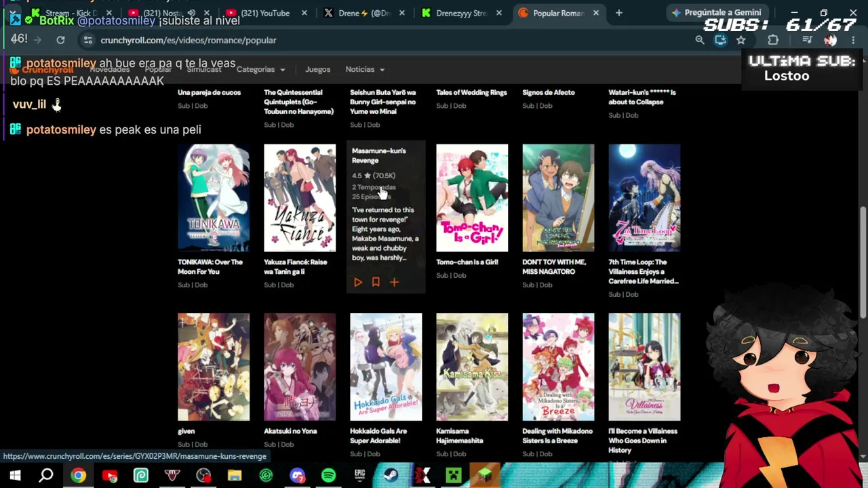Launch Steam from the taskbar

tap(391, 475)
